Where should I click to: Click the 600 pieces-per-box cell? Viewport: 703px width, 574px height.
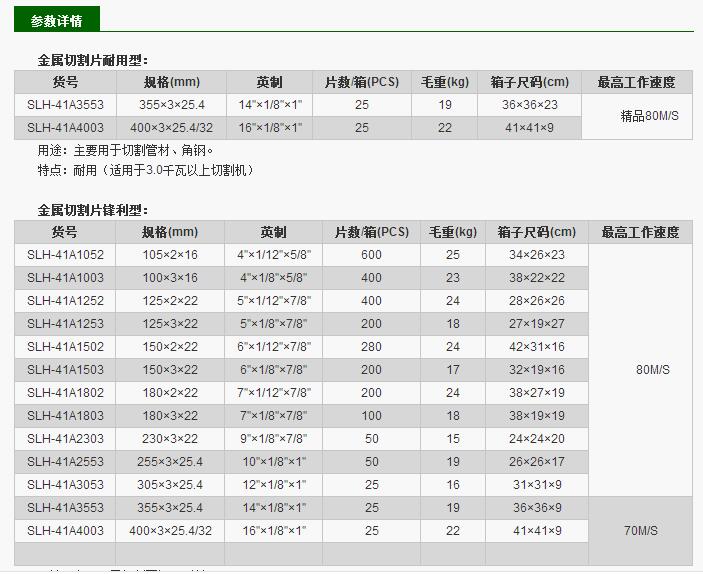click(x=371, y=255)
